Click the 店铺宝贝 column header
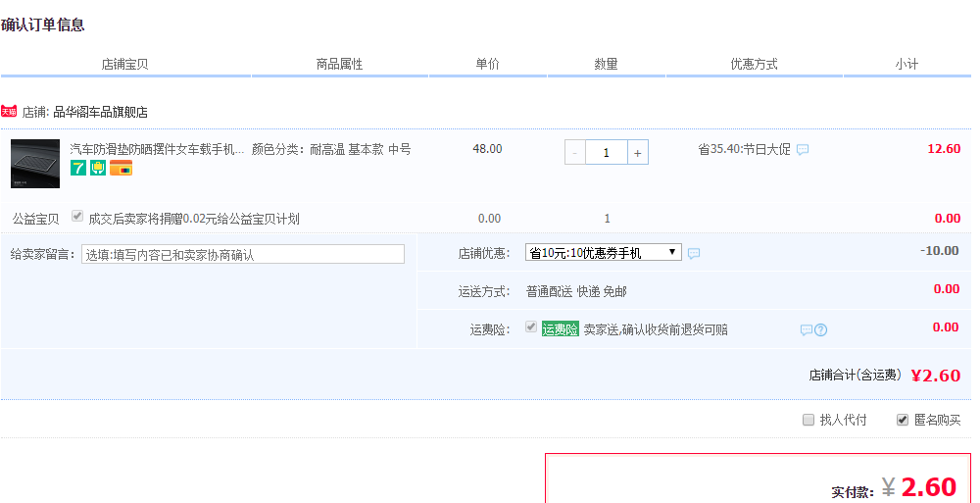The image size is (980, 503). [x=125, y=64]
